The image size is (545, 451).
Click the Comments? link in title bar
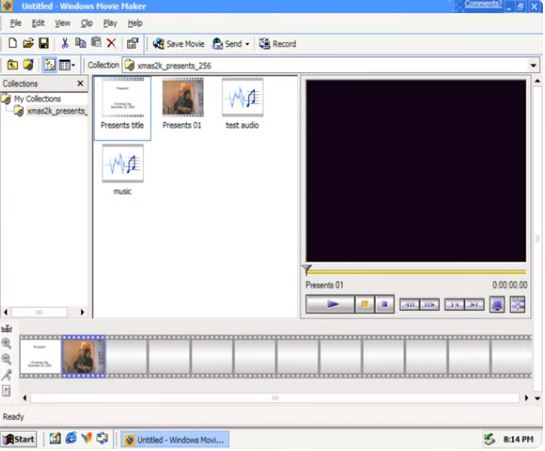(x=483, y=4)
